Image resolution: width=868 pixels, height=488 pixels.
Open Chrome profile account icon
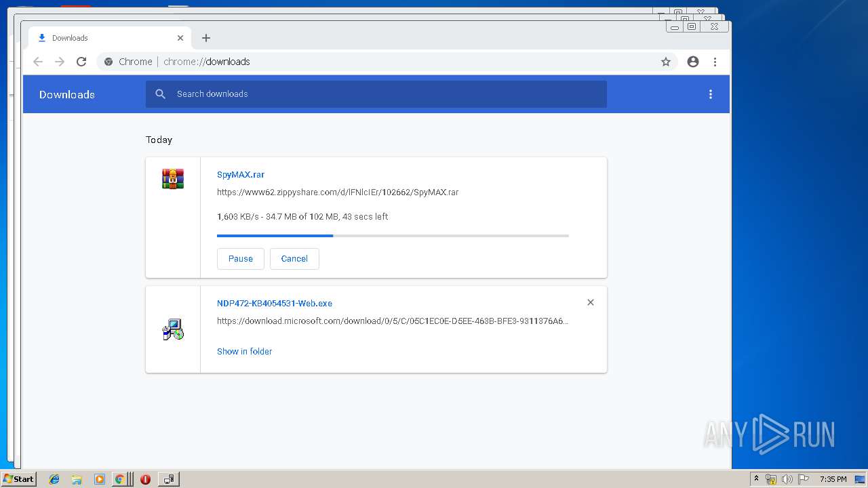[693, 62]
